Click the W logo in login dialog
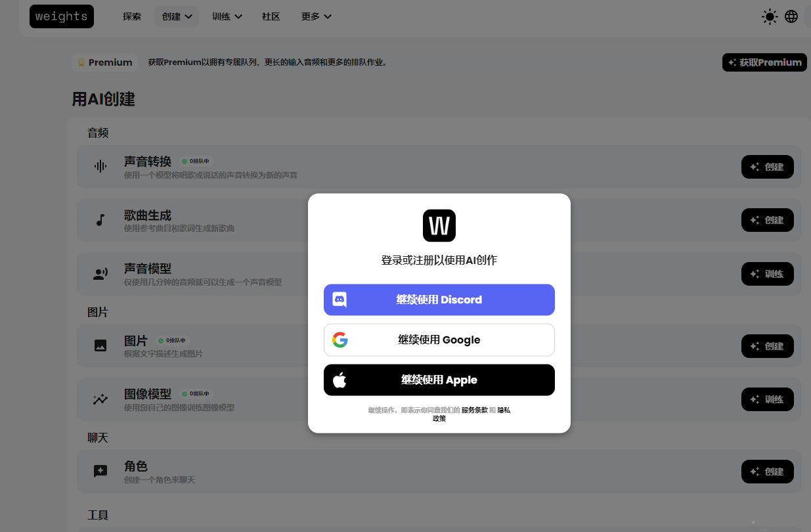 coord(439,226)
